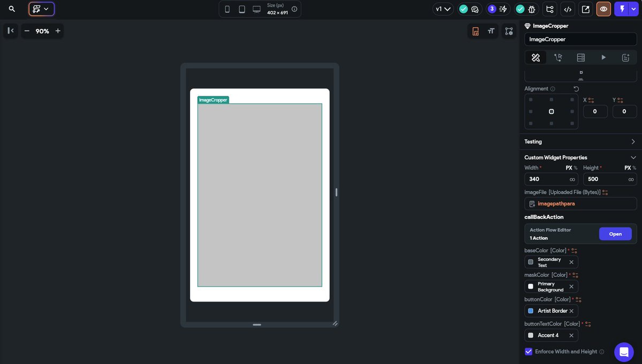Select the center alignment point
This screenshot has height=364, width=642.
[x=552, y=111]
